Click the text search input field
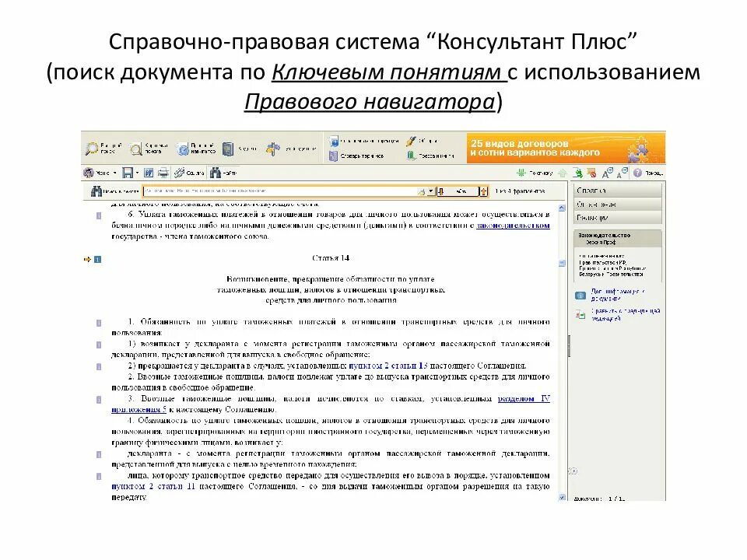 pos(279,191)
